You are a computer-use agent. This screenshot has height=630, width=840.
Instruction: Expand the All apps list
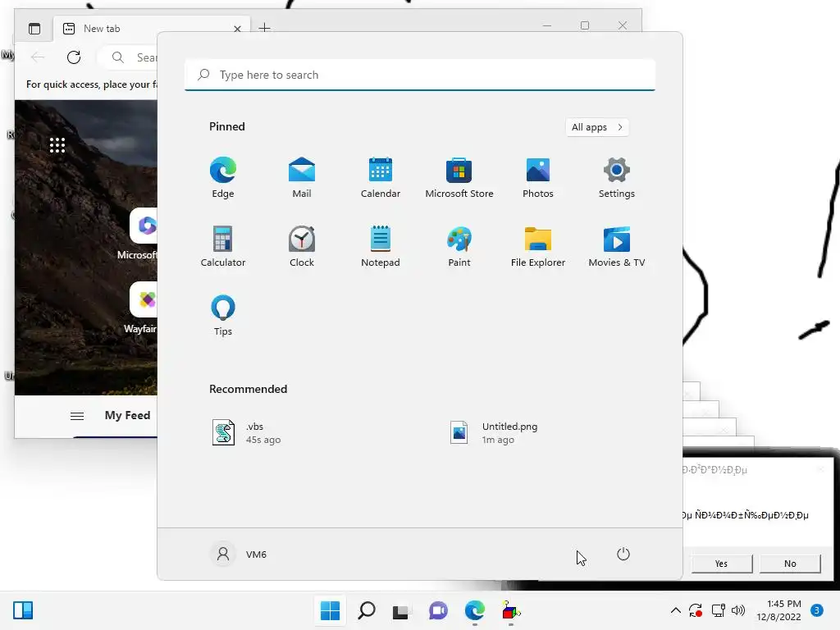tap(597, 127)
